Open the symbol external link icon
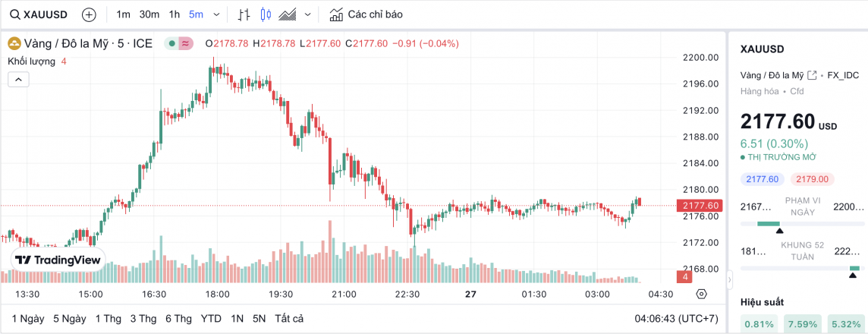868x334 pixels. (812, 74)
